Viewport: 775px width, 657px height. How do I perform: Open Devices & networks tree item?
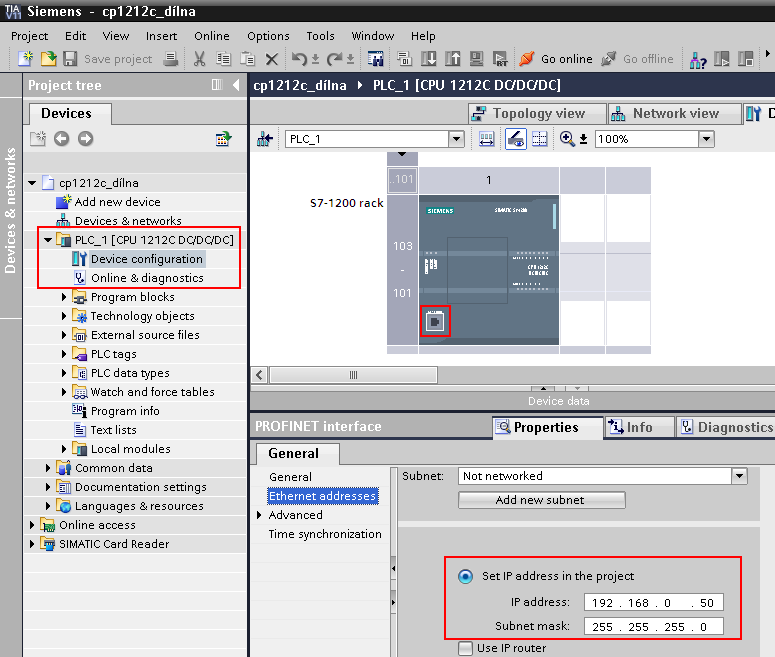[128, 220]
